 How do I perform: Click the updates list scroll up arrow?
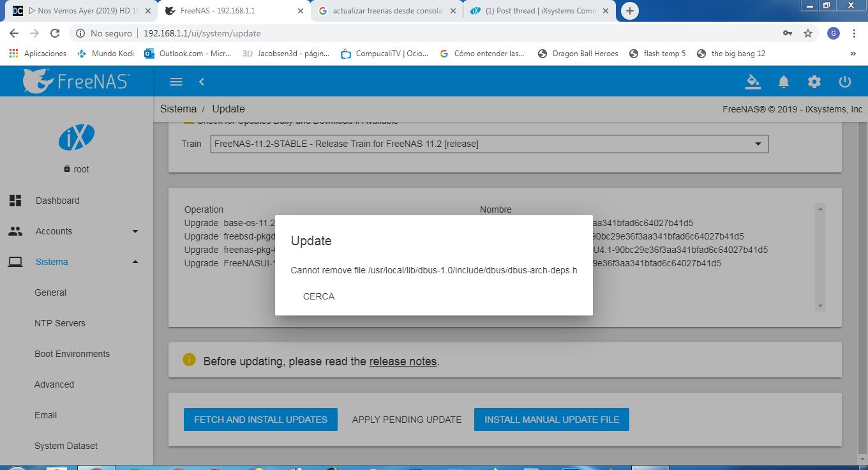click(821, 209)
